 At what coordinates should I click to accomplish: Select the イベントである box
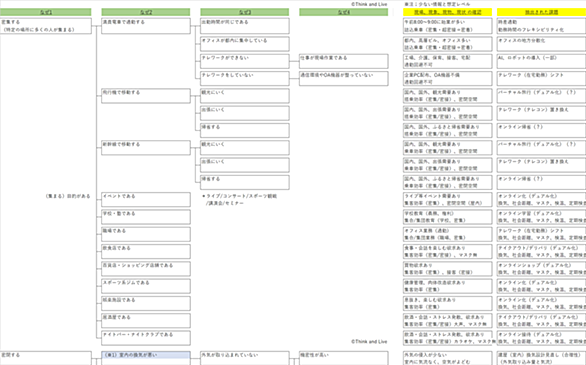pyautogui.click(x=146, y=199)
